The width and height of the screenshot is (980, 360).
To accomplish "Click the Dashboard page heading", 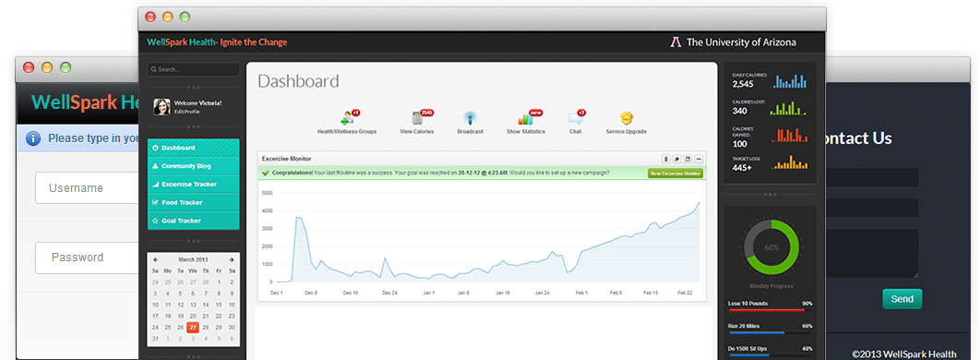I will point(298,81).
